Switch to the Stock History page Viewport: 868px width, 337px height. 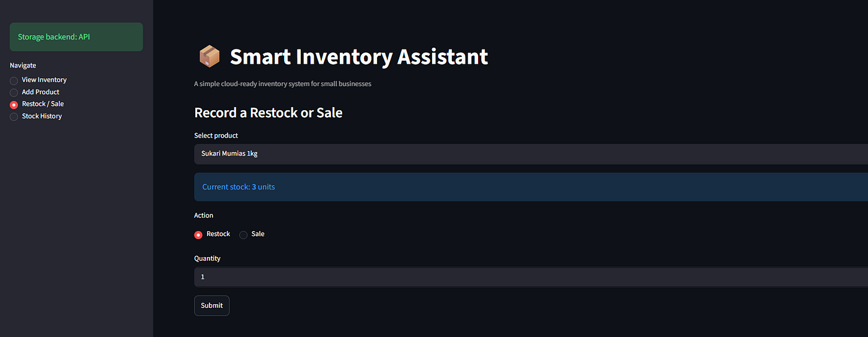point(36,116)
